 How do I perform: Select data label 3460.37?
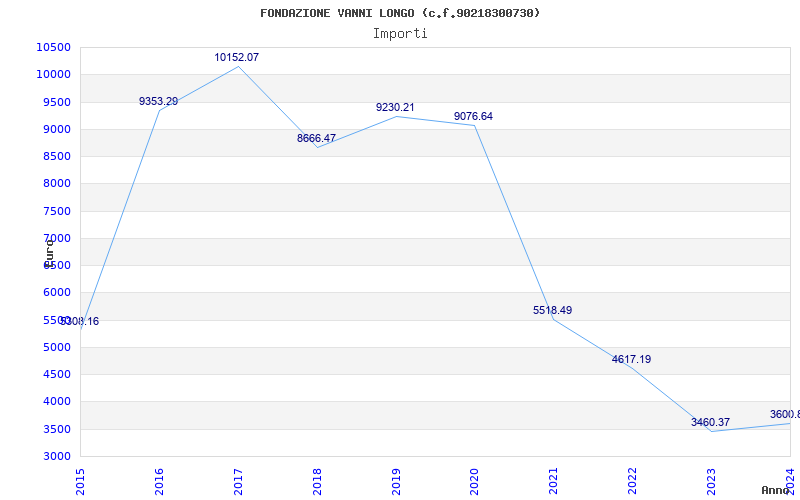click(710, 422)
